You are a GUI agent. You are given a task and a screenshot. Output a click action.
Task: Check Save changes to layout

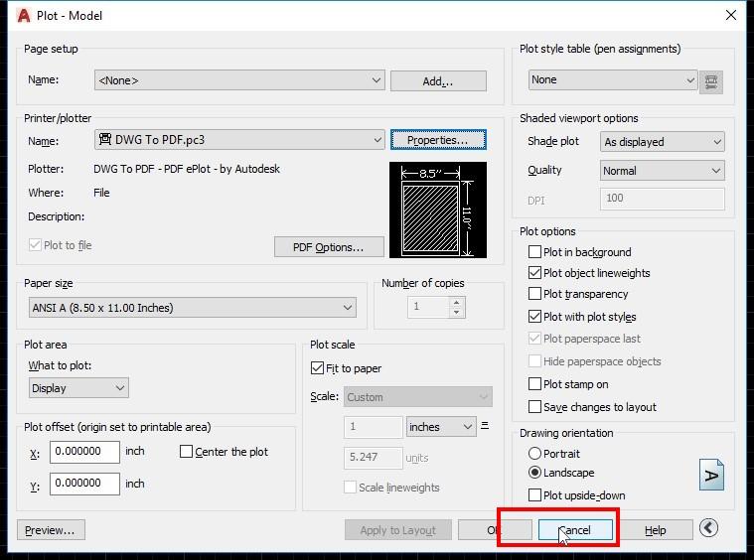click(534, 407)
